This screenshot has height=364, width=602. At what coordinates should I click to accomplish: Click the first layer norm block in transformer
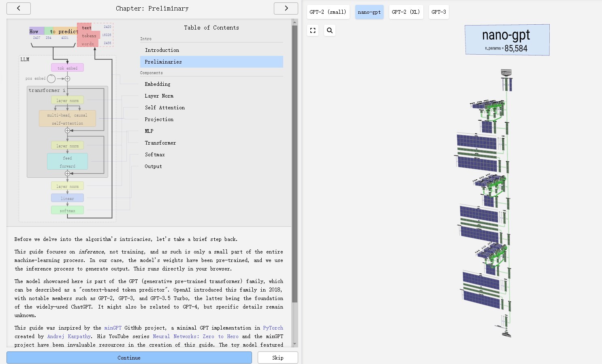(67, 100)
